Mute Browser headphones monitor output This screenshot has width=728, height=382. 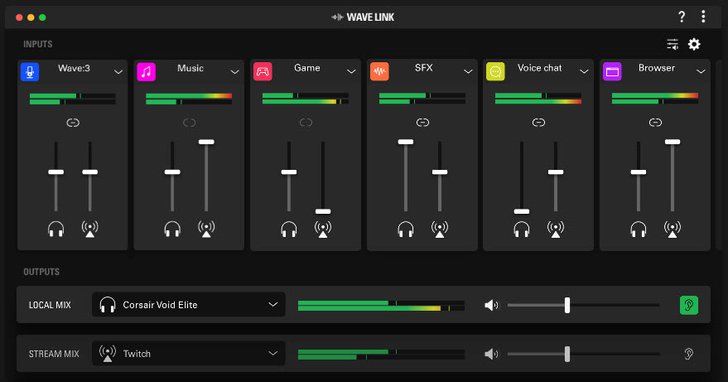pyautogui.click(x=638, y=229)
